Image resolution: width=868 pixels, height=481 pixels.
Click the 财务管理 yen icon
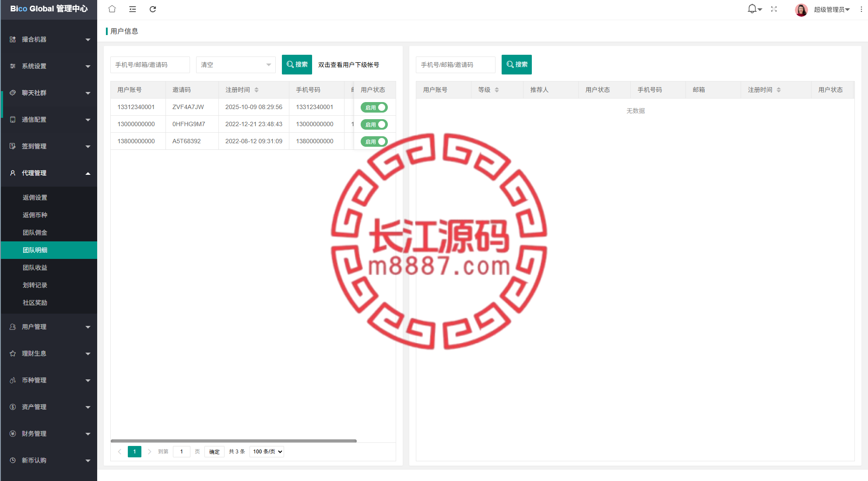point(13,434)
